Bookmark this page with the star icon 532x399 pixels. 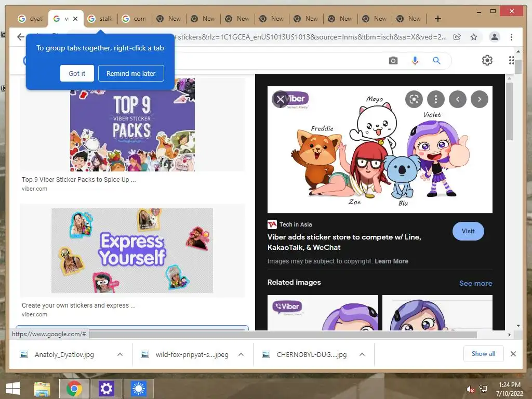pyautogui.click(x=474, y=37)
